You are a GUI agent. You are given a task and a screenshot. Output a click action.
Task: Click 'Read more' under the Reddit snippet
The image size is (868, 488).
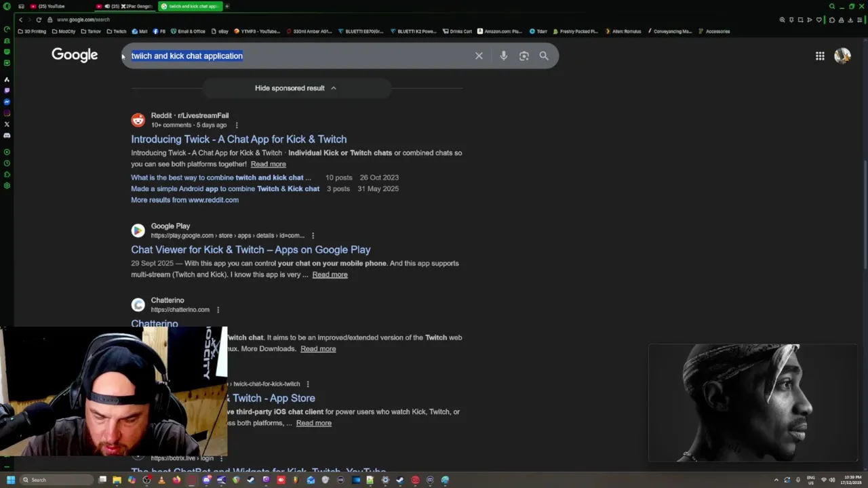[268, 164]
